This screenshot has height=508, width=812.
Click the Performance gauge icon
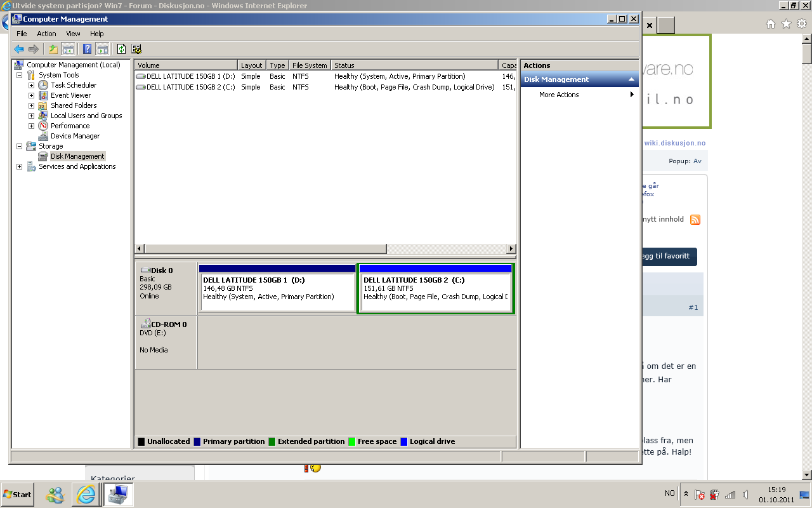click(x=43, y=126)
